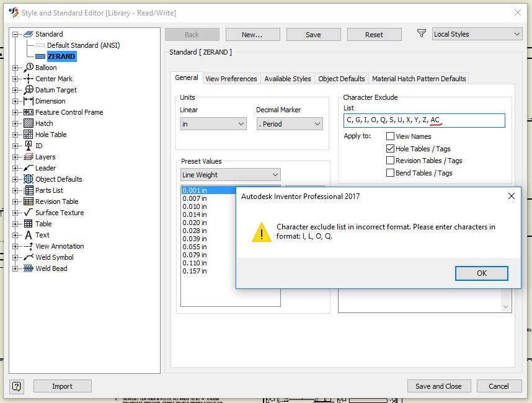532x403 pixels.
Task: Click the Surface Texture checkmark icon
Action: [x=29, y=213]
